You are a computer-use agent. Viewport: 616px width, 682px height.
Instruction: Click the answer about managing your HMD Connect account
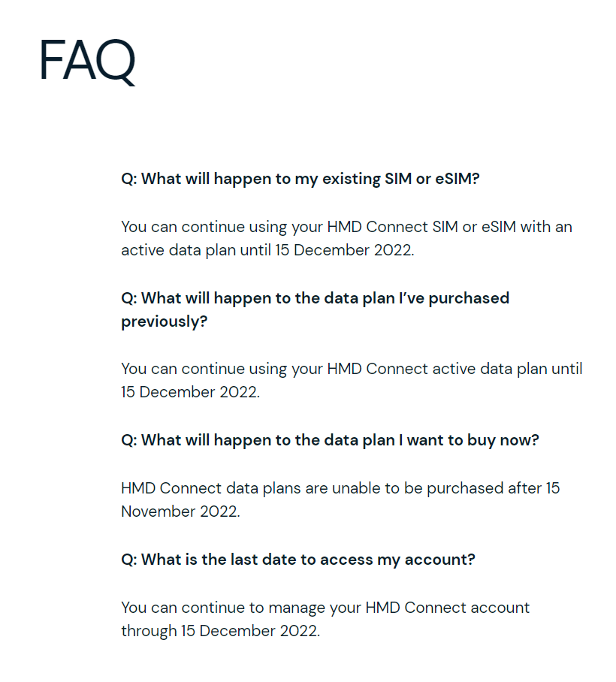pyautogui.click(x=325, y=619)
